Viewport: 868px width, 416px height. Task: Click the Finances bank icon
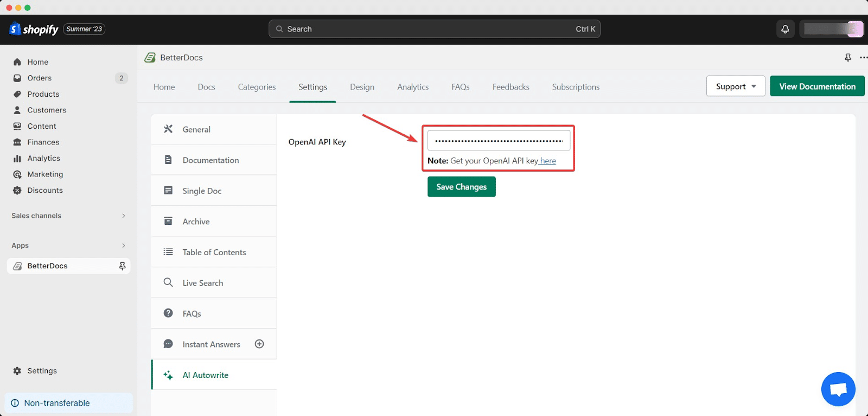[17, 142]
